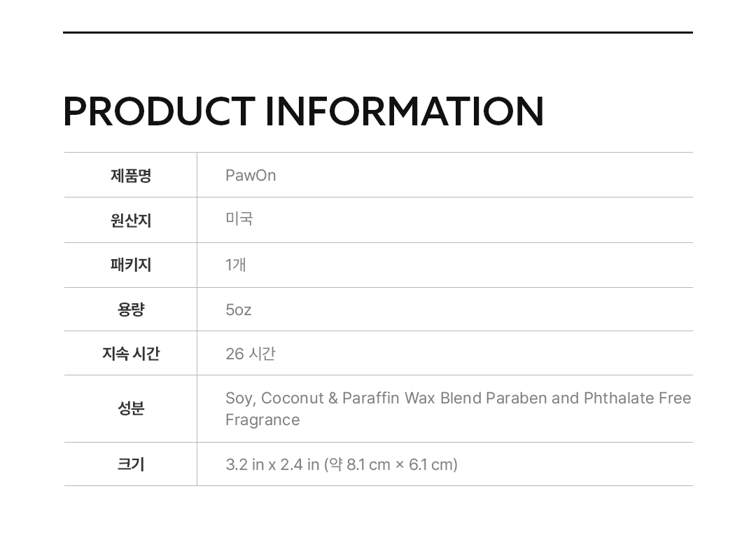The height and width of the screenshot is (554, 756).
Task: Select the 성분 row label
Action: [x=131, y=408]
